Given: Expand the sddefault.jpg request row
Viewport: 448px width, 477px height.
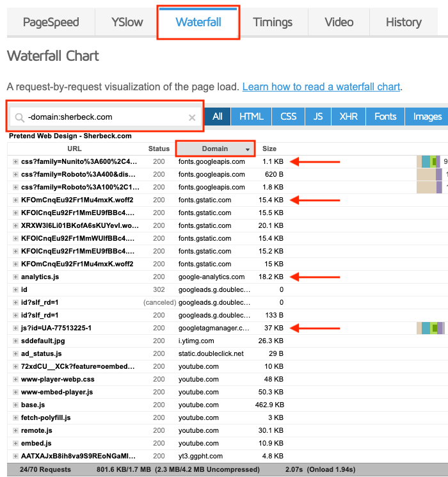Looking at the screenshot, I should (15, 341).
